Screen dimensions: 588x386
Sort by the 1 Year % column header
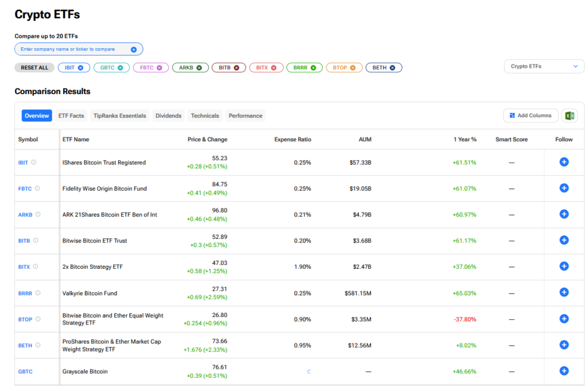tap(465, 140)
